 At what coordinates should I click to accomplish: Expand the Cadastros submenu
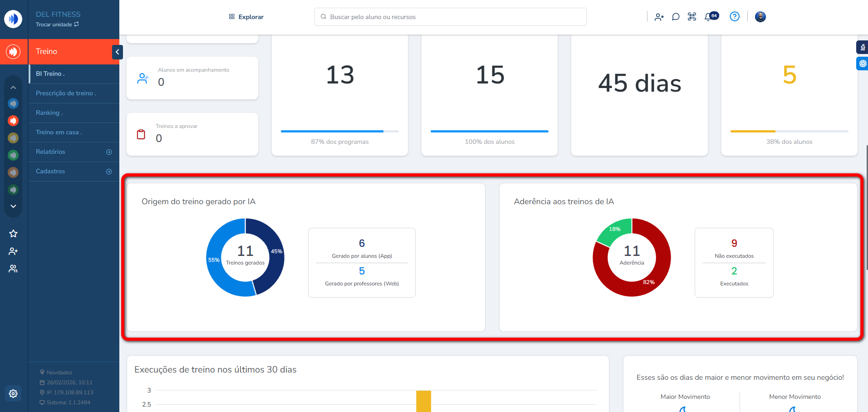tap(109, 172)
